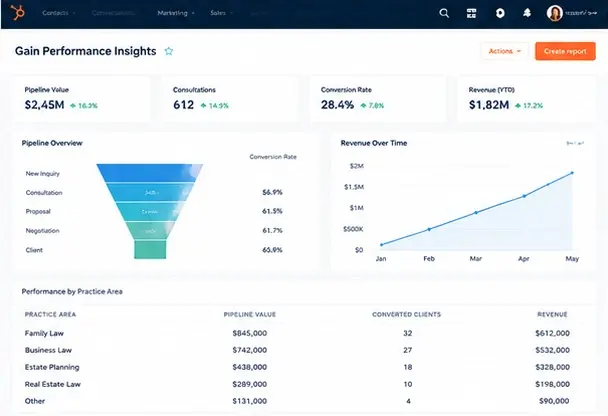
Task: Click the 17.2% revenue growth indicator
Action: coord(529,105)
